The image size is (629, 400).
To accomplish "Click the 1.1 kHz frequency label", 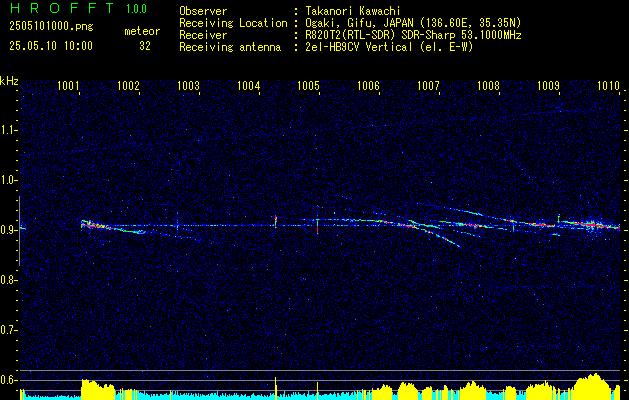I will coord(8,130).
